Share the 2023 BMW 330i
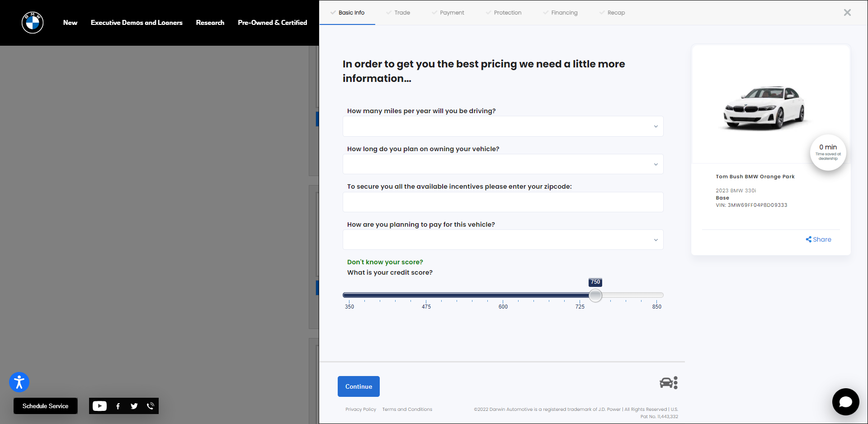868x424 pixels. click(818, 239)
